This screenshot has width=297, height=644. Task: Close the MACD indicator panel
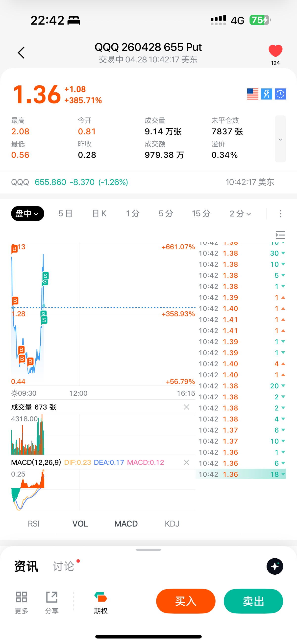click(x=186, y=462)
